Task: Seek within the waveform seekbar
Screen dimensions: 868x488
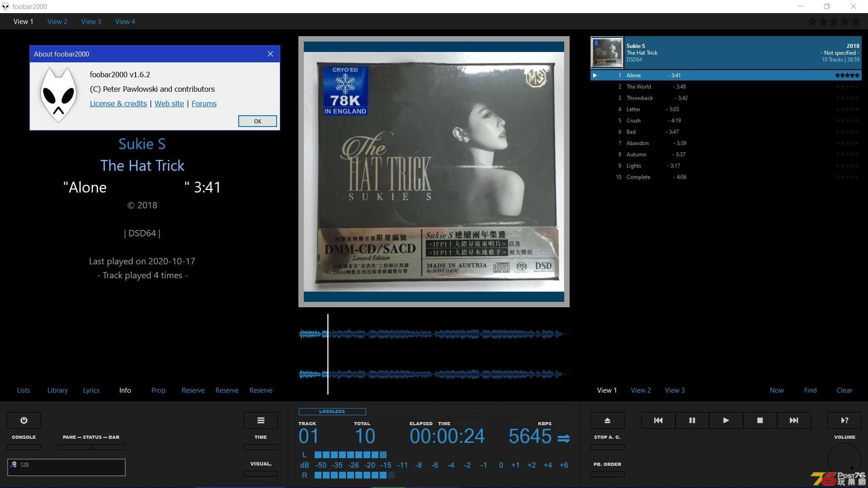Action: click(434, 354)
